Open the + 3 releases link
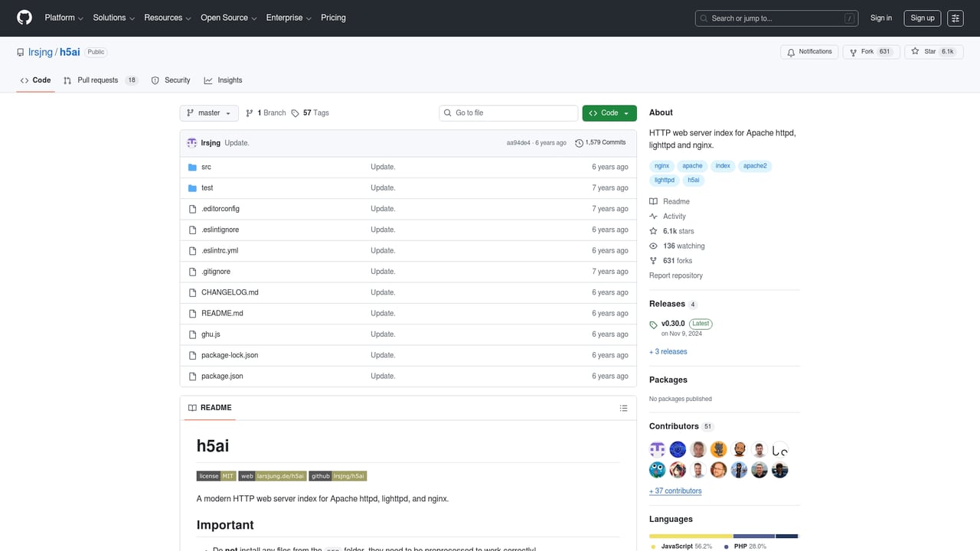This screenshot has height=551, width=980. click(668, 352)
